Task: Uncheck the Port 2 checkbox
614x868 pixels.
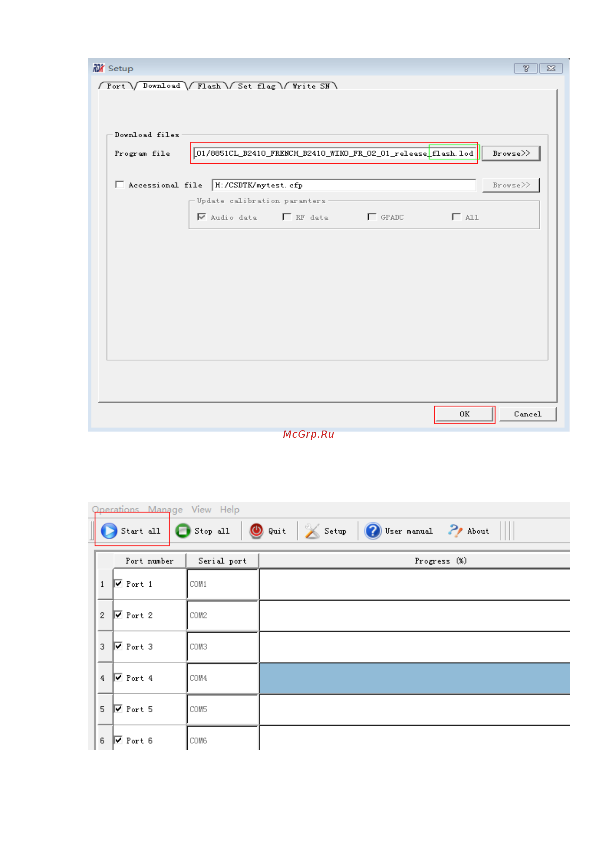Action: point(118,615)
